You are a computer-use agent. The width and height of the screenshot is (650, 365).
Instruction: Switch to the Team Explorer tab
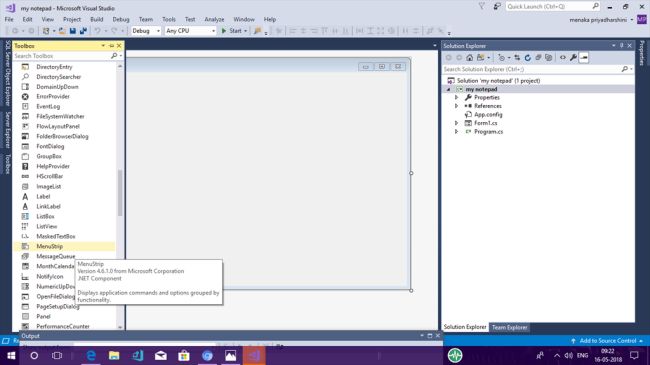[509, 327]
